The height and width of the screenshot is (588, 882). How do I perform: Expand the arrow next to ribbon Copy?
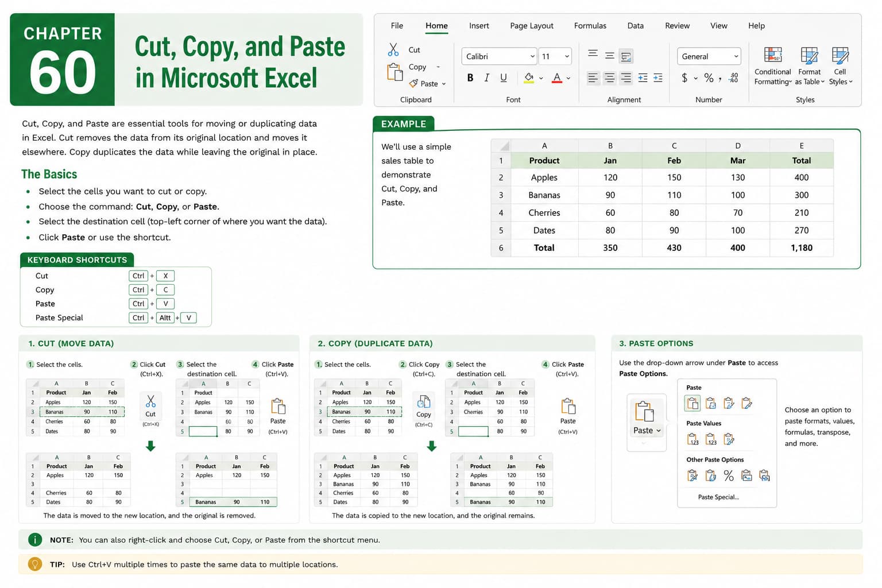[x=438, y=67]
